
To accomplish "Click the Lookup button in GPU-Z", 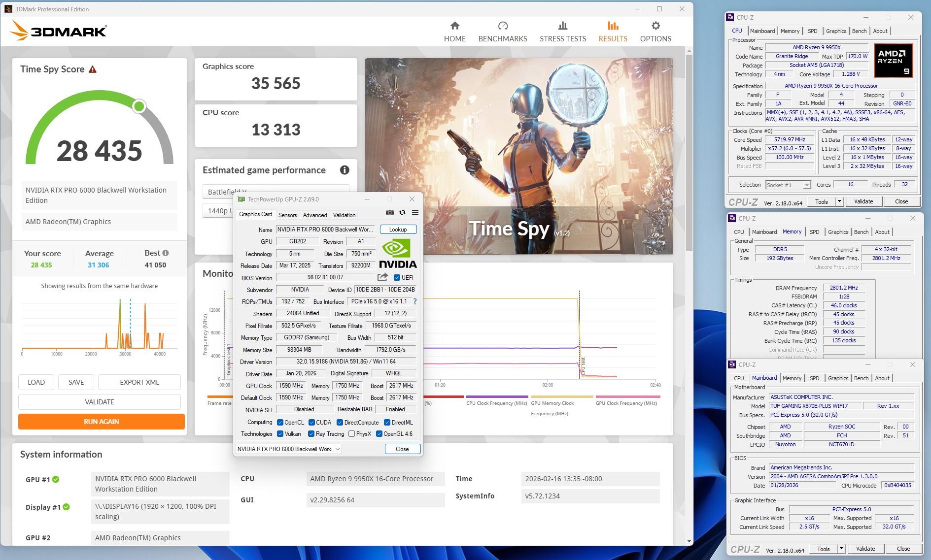I will 398,230.
